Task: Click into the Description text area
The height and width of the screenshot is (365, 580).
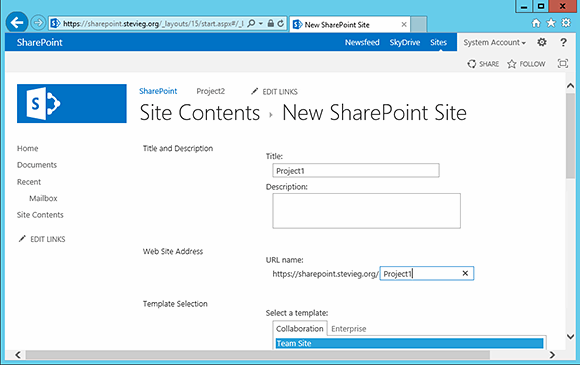Action: click(x=367, y=211)
